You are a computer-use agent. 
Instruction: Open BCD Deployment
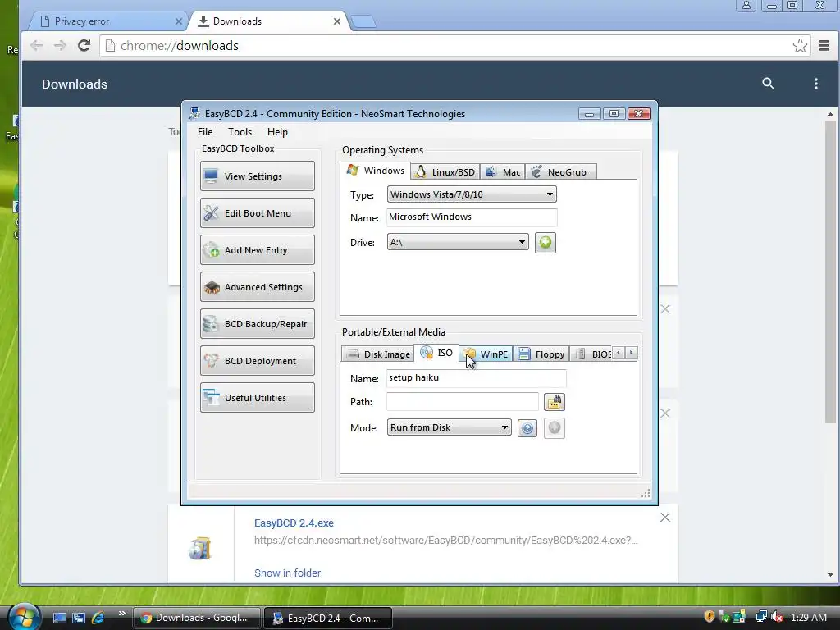257,361
